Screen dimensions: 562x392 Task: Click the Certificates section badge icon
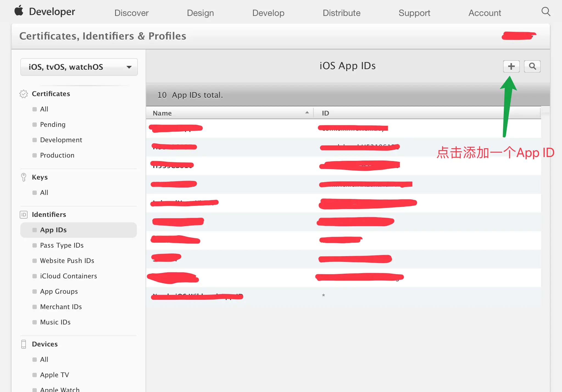tap(24, 94)
